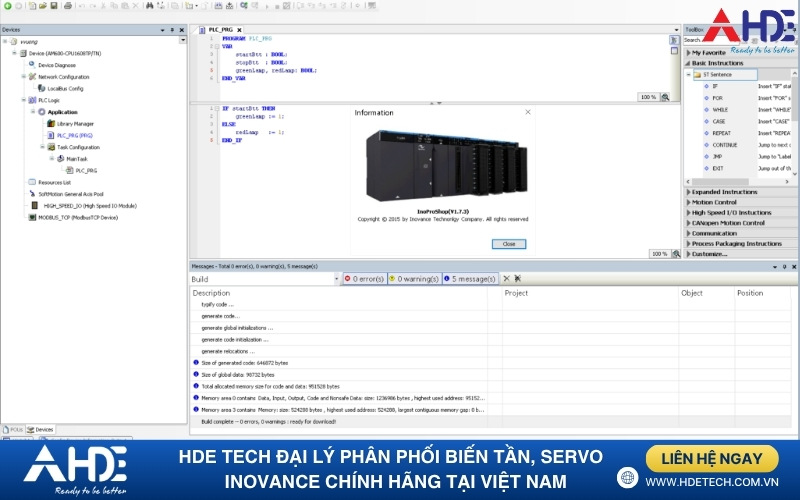Switch to the Devices bottom tab
Viewport: 800px width, 500px height.
(40, 430)
